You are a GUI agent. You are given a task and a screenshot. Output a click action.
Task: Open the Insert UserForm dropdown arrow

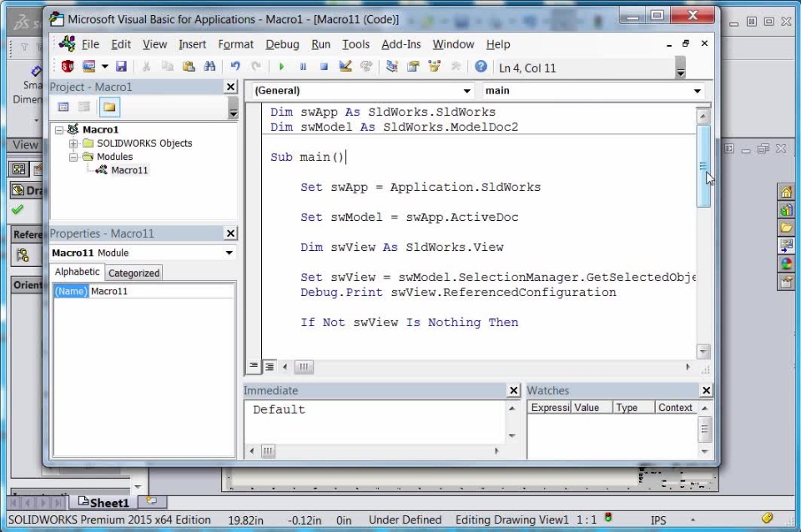[105, 67]
